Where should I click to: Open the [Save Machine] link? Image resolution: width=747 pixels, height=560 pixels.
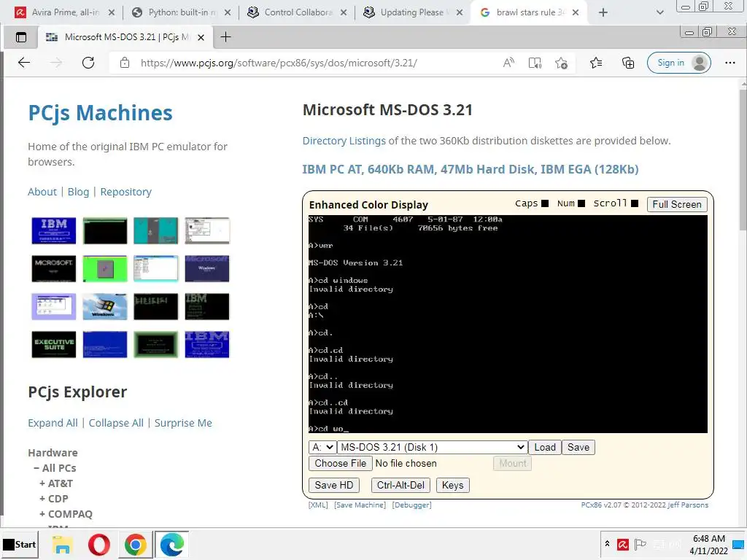tap(360, 505)
